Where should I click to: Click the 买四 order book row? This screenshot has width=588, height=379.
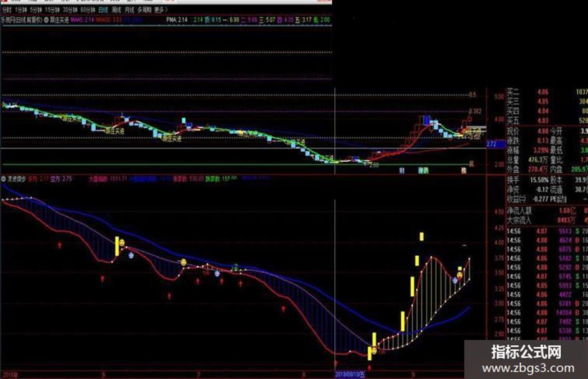tap(547, 111)
